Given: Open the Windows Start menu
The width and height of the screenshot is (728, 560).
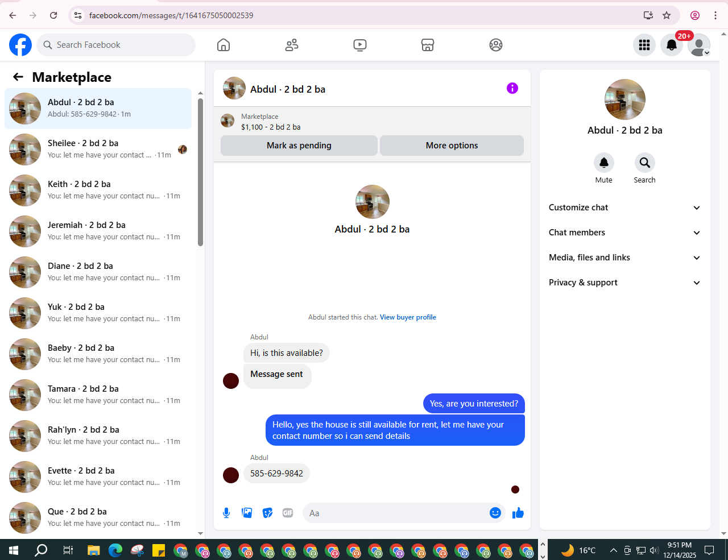Looking at the screenshot, I should [14, 550].
